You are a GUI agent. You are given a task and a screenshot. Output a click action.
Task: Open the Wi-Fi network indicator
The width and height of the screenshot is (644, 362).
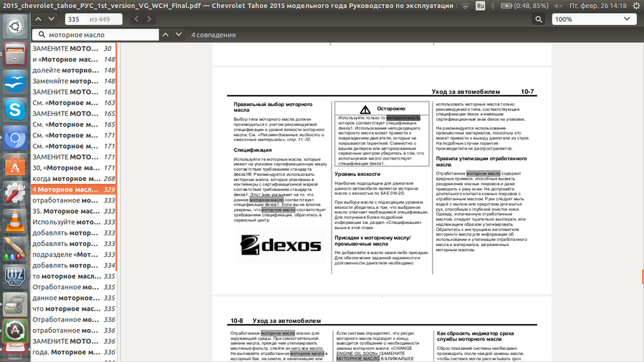465,6
